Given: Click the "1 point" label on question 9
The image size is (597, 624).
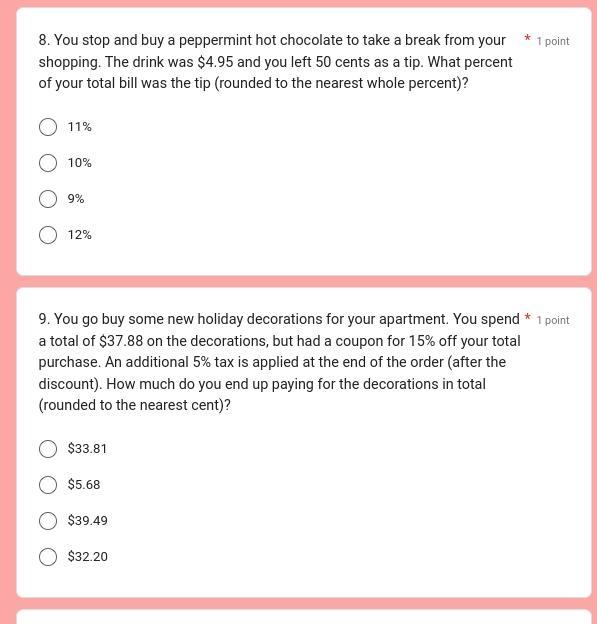Looking at the screenshot, I should coord(553,320).
